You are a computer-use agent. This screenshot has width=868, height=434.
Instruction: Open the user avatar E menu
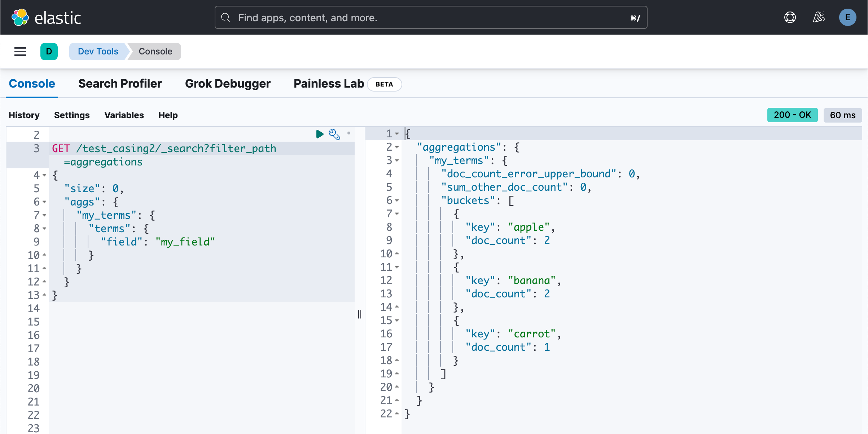point(847,17)
